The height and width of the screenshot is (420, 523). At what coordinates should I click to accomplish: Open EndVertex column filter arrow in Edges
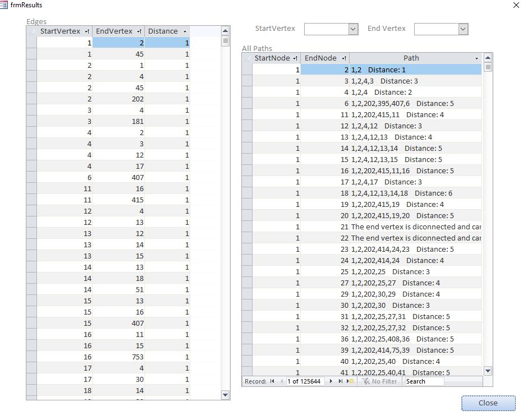click(139, 31)
